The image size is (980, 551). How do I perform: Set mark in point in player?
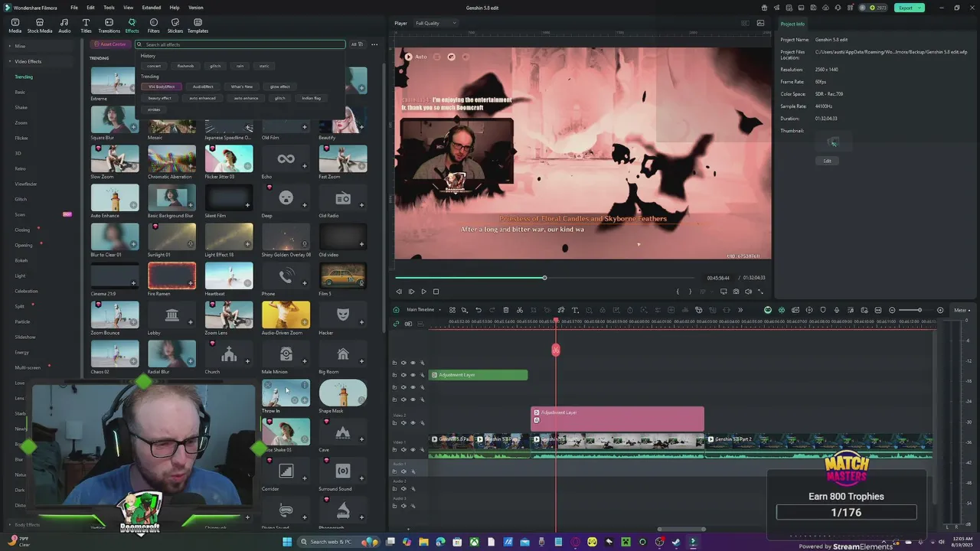point(678,292)
